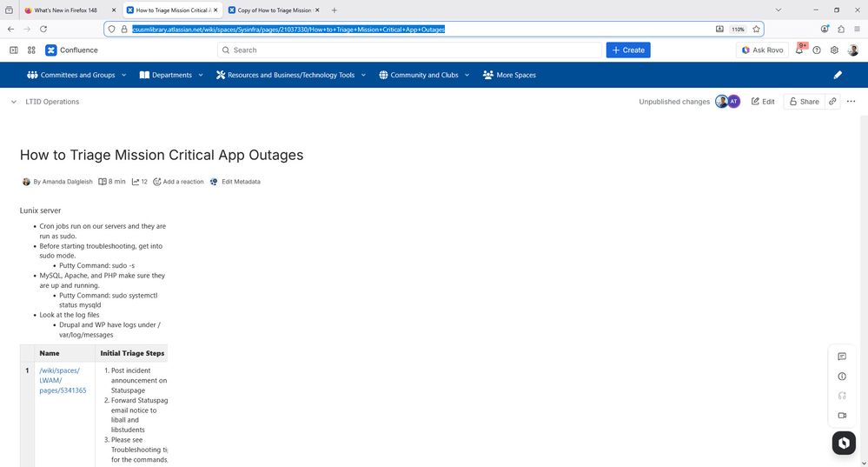Click the 8 min read time label
This screenshot has width=868, height=467.
tap(112, 182)
